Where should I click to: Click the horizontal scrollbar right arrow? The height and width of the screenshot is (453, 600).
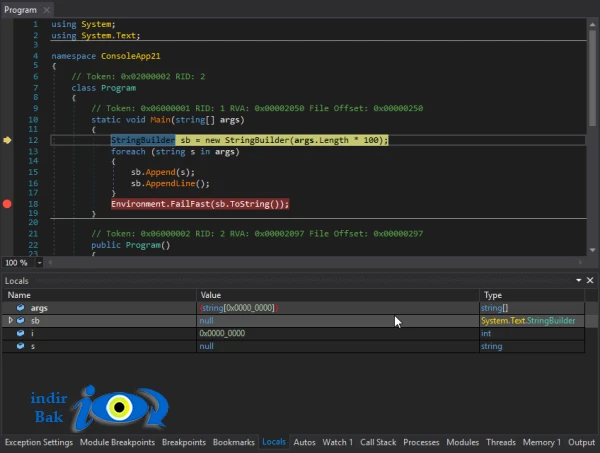pos(580,262)
